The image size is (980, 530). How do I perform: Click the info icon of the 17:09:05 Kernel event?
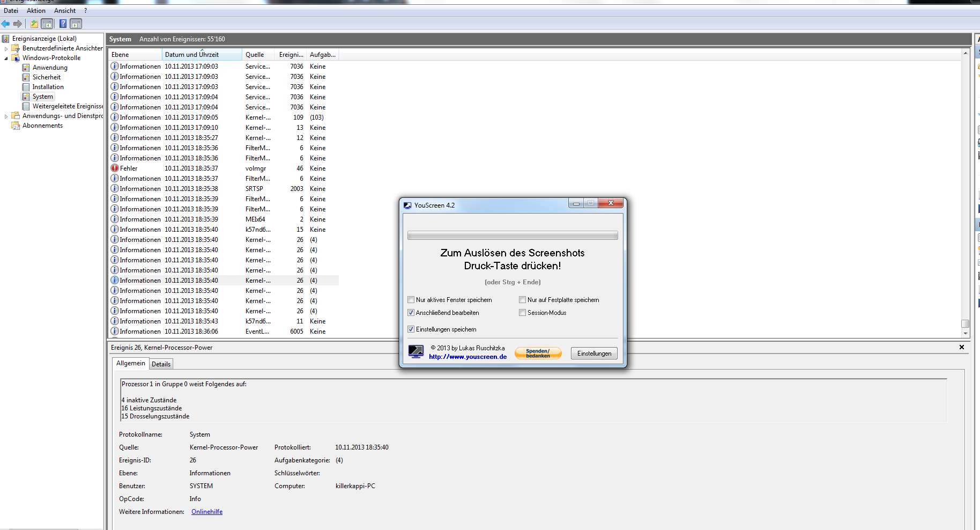[115, 117]
